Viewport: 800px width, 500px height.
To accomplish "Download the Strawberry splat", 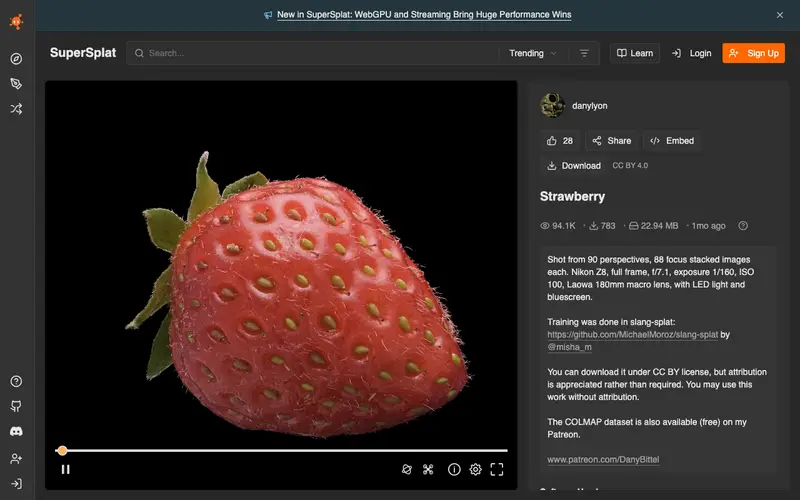I will tap(574, 166).
